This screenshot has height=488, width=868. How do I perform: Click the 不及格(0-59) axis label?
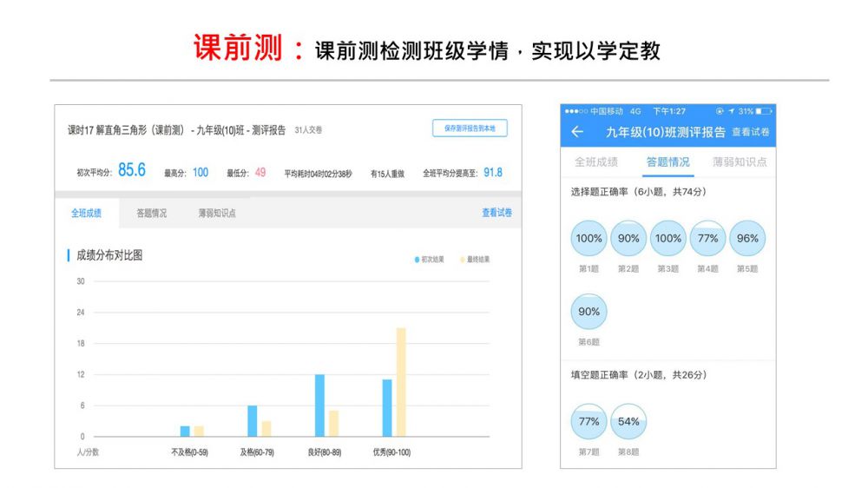click(x=190, y=452)
